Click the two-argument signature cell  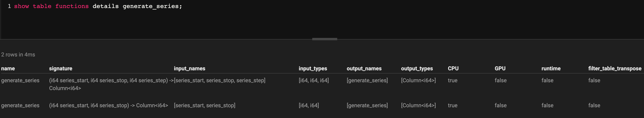tap(108, 105)
